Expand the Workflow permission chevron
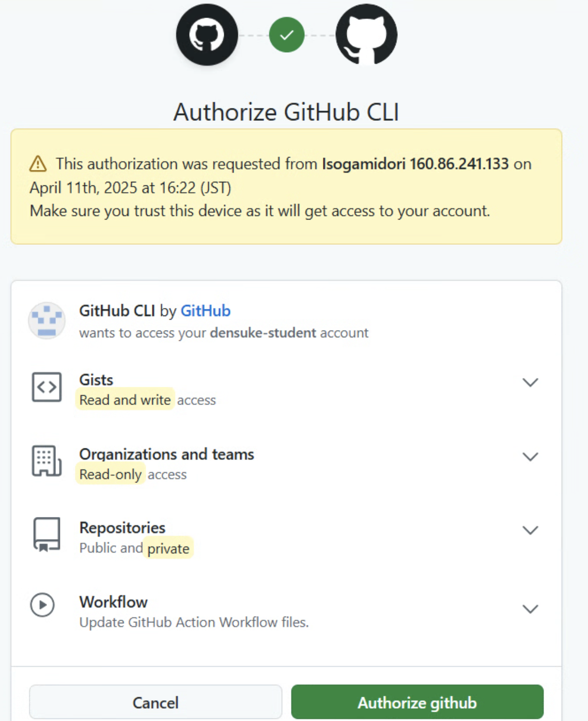The width and height of the screenshot is (588, 721). click(530, 609)
